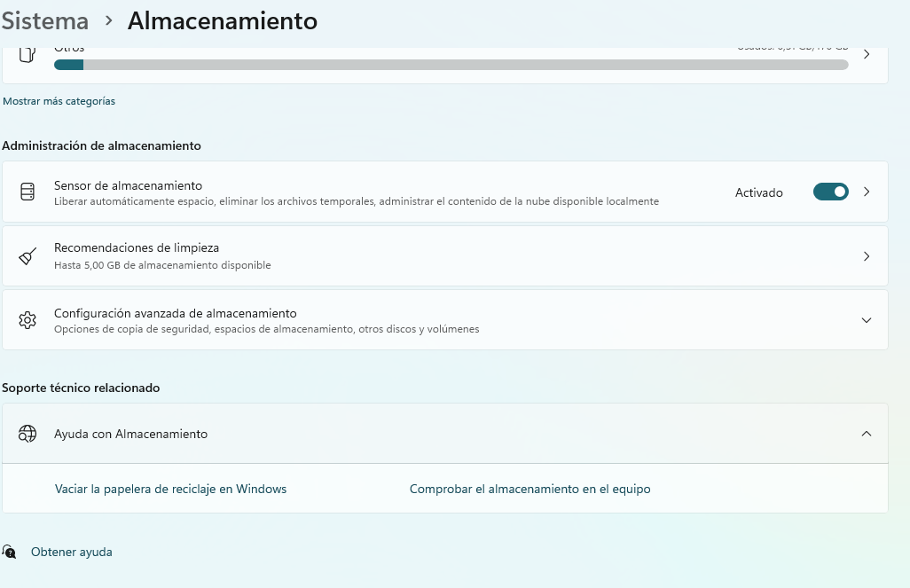Click the Ayuda con Almacenamiento label
Image resolution: width=910 pixels, height=588 pixels.
click(x=130, y=435)
